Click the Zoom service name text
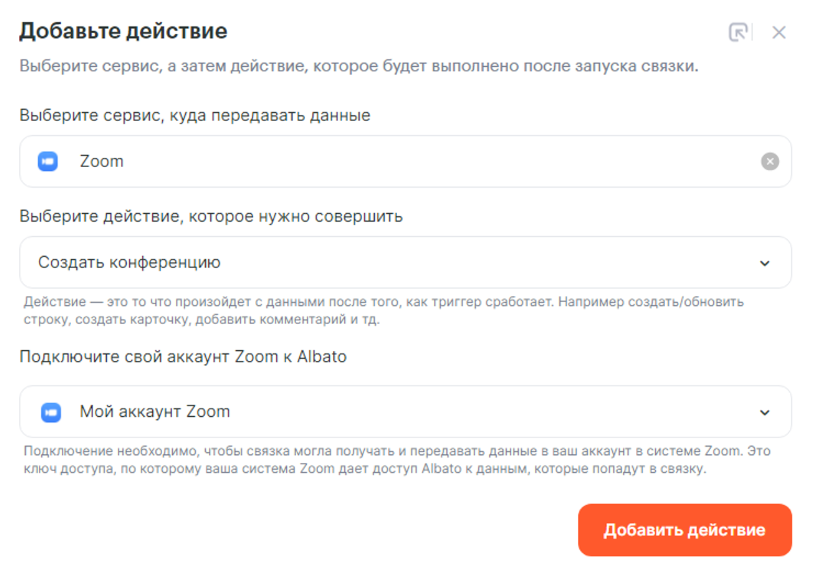830x575 pixels. (x=102, y=161)
